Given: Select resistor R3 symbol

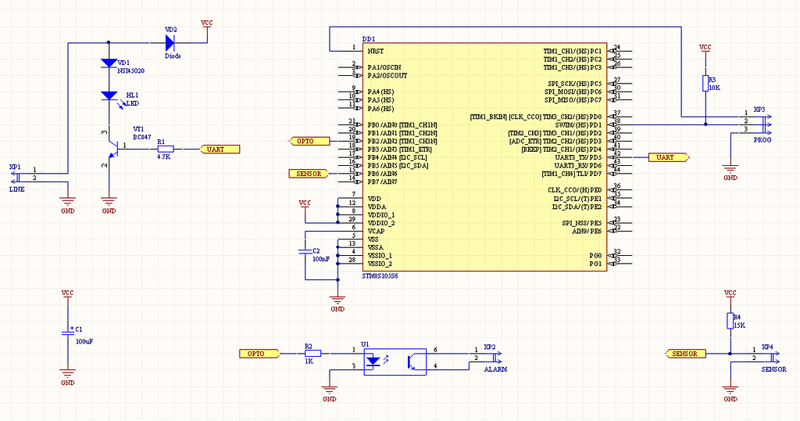Looking at the screenshot, I should [x=705, y=83].
